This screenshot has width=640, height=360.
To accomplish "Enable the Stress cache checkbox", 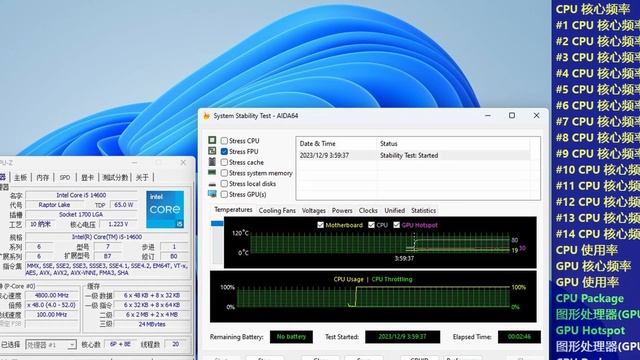I will click(x=224, y=162).
